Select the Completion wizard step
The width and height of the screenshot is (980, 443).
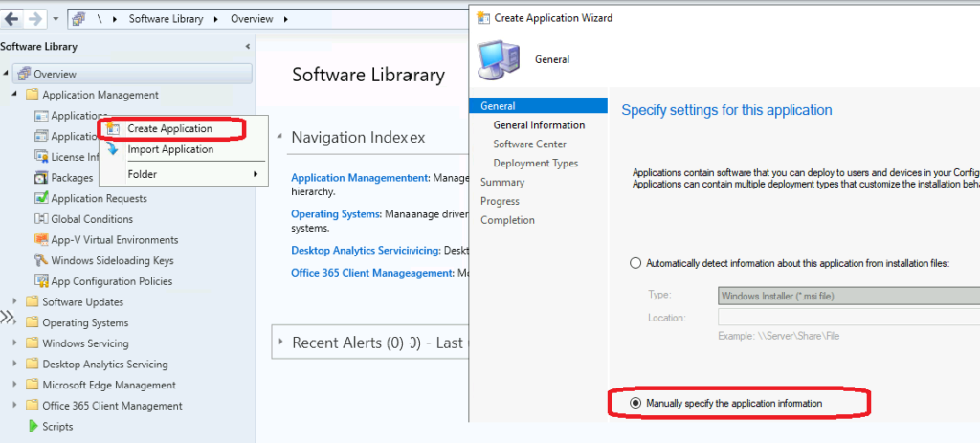pos(507,220)
